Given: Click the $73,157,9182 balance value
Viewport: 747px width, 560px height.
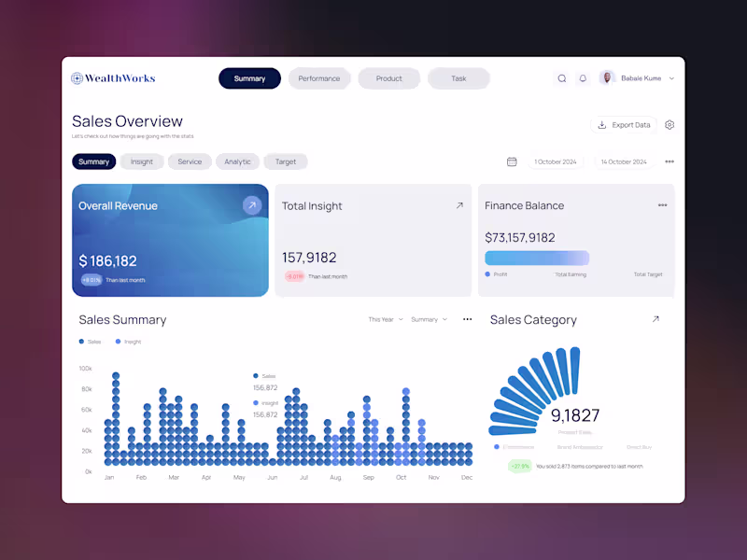Looking at the screenshot, I should pyautogui.click(x=520, y=237).
